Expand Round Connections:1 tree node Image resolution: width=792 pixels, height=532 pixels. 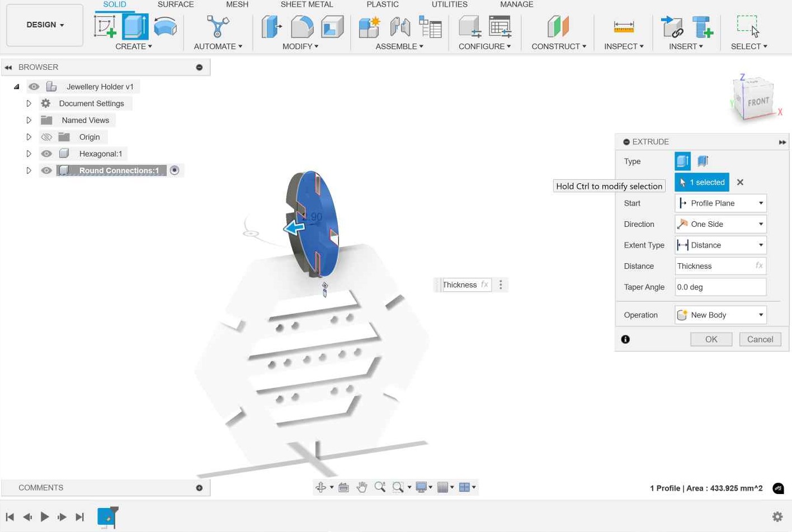pos(29,170)
